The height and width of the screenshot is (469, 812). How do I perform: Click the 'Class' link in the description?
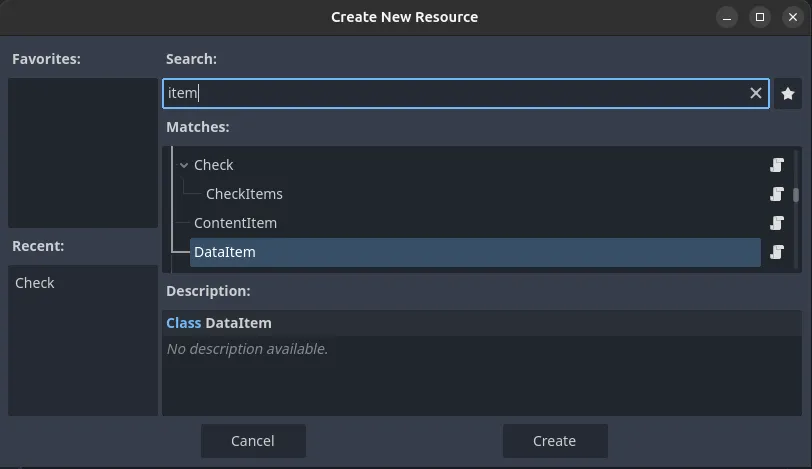[183, 323]
